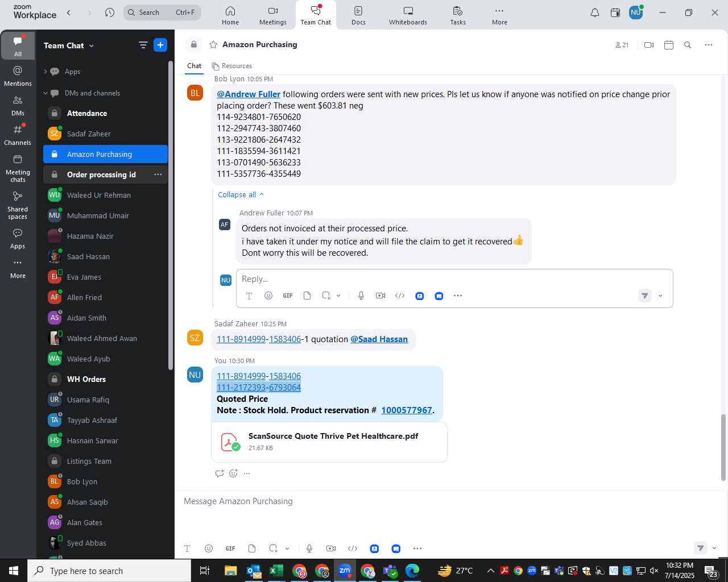
Task: Record video message in bottom composer
Action: tap(331, 548)
